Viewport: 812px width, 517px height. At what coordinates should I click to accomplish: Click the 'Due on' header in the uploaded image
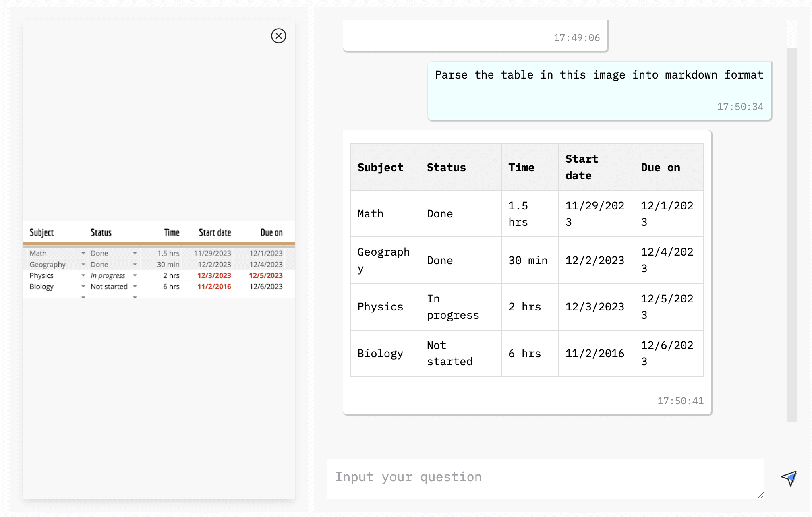271,232
